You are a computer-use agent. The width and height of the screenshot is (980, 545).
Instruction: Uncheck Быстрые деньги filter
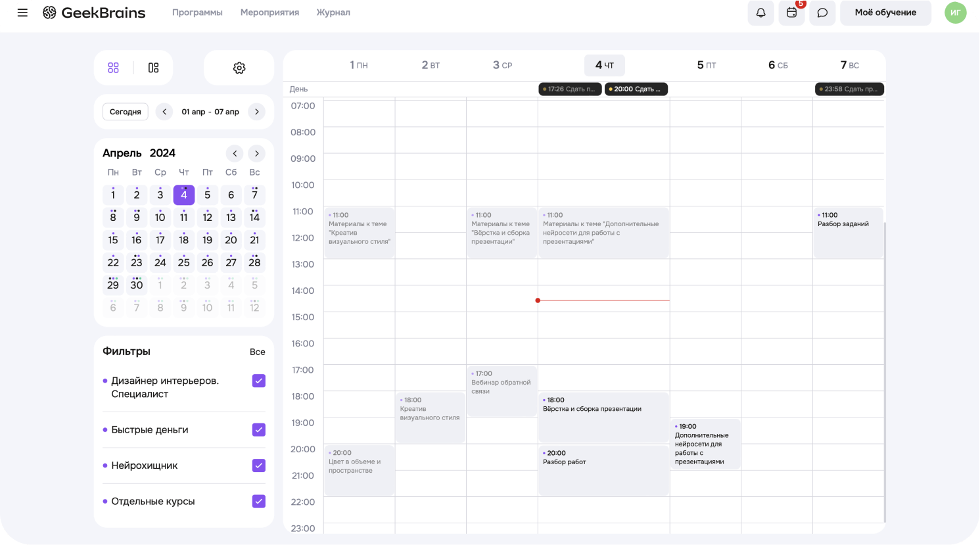[259, 430]
